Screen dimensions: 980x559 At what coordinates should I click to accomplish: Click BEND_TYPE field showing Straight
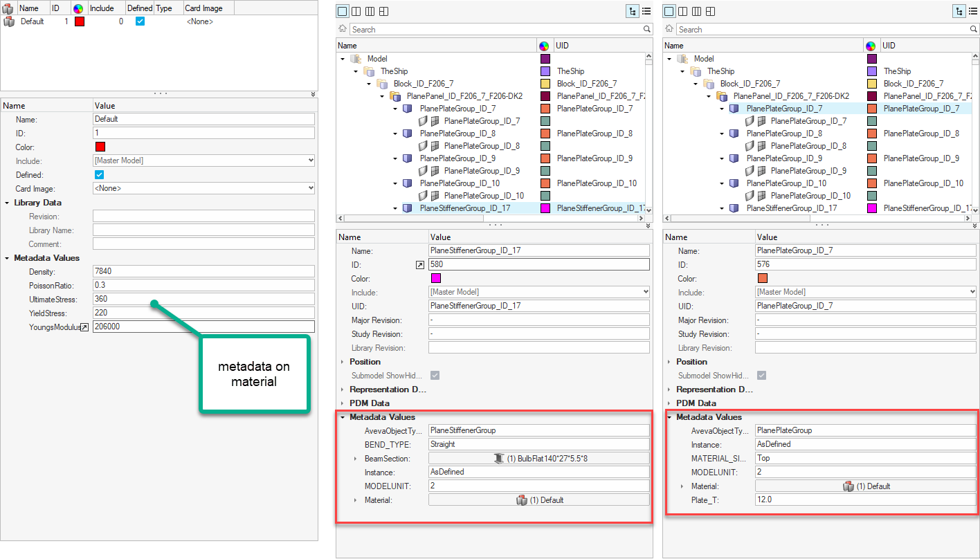coord(539,444)
